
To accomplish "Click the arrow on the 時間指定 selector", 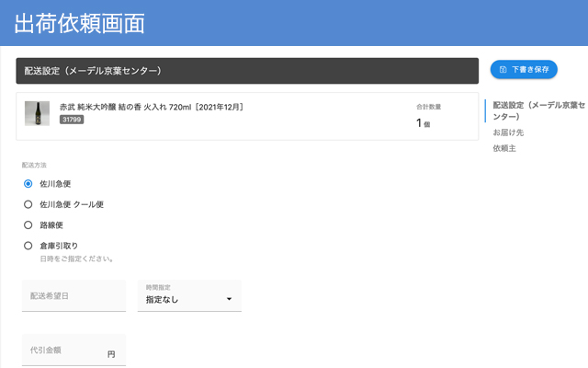I will 229,300.
